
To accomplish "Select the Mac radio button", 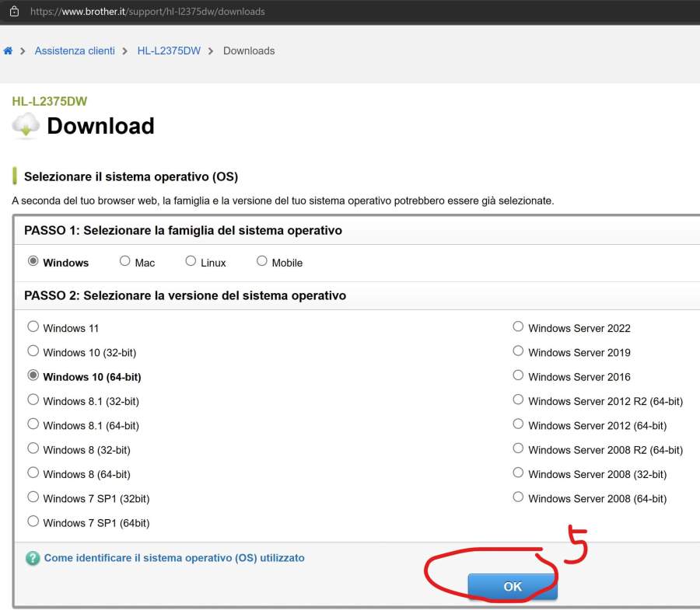I will point(124,262).
